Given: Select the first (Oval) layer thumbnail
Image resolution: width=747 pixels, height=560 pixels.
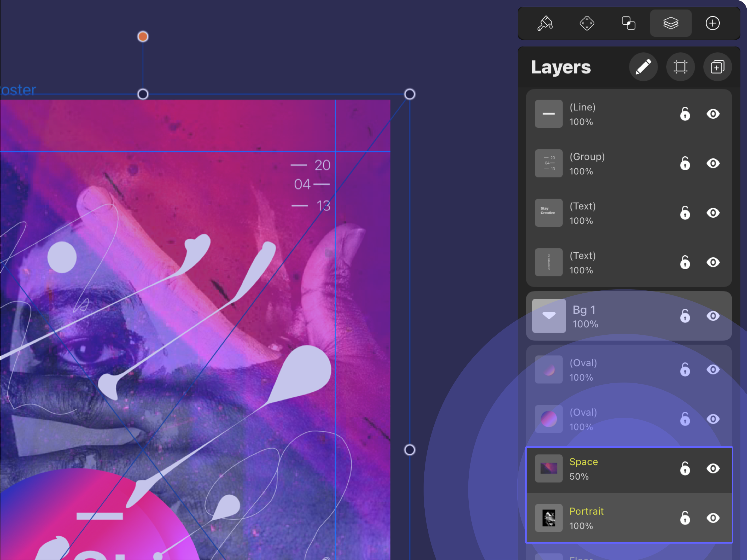Looking at the screenshot, I should [549, 369].
